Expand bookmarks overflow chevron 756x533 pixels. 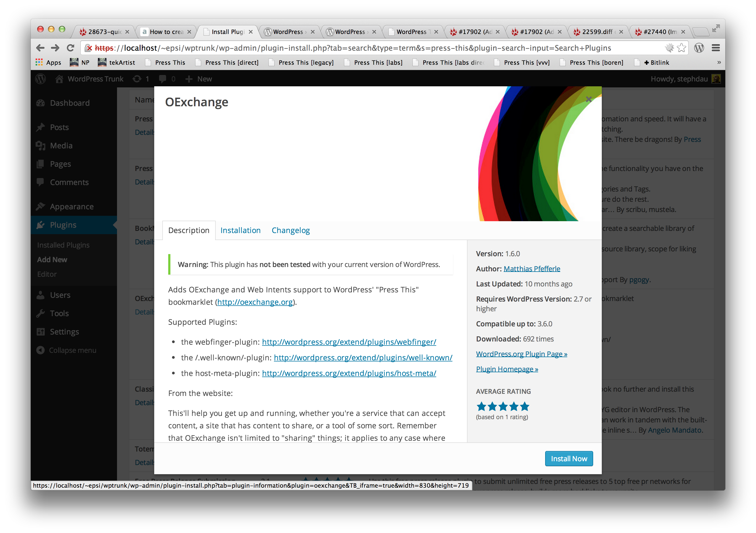click(x=719, y=63)
